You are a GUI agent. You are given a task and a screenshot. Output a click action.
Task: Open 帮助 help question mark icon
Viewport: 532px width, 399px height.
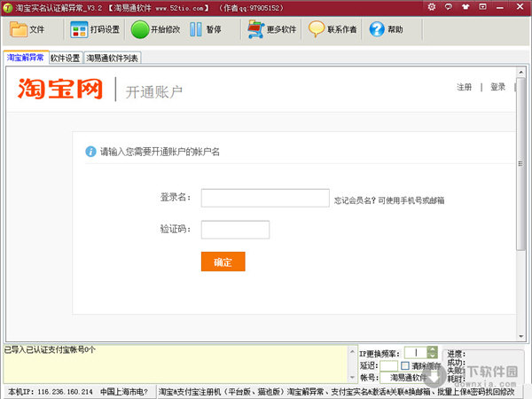click(377, 29)
